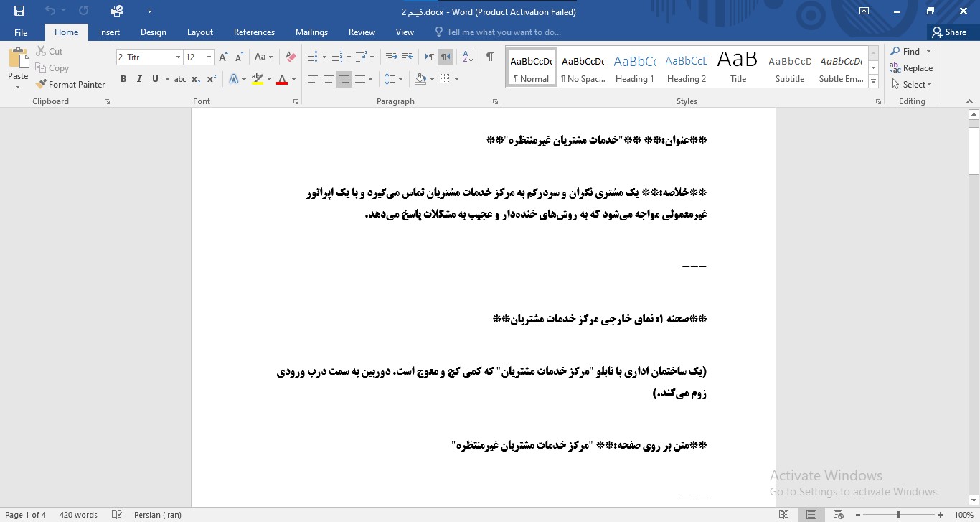Open the References tab
The image size is (980, 522).
[254, 32]
